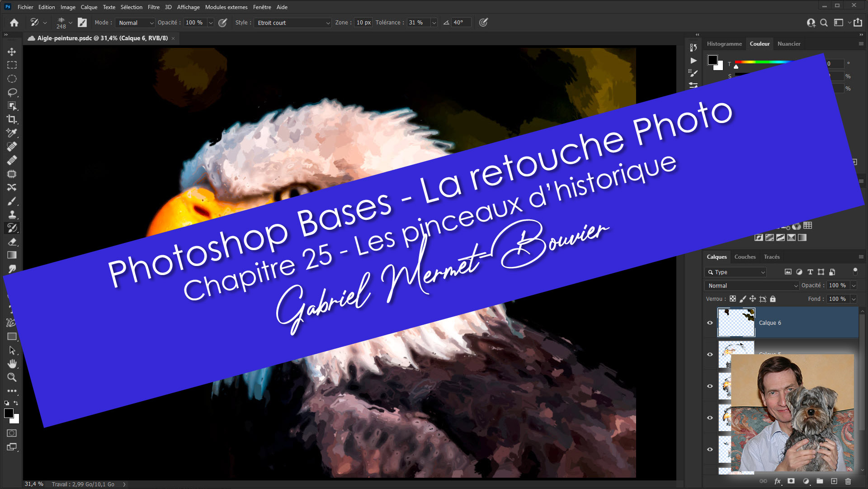Click the Tolérance value field
This screenshot has height=489, width=868.
[416, 23]
